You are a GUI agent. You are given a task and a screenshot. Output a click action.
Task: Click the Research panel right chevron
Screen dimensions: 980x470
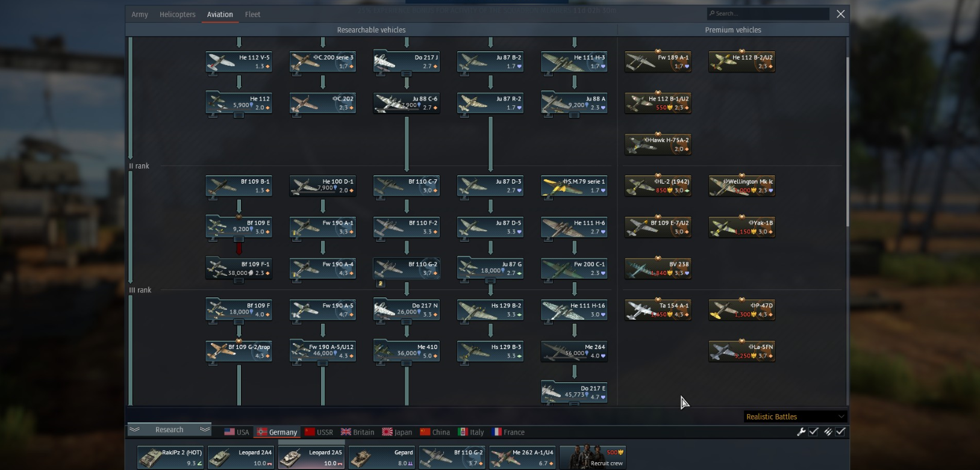click(x=205, y=430)
